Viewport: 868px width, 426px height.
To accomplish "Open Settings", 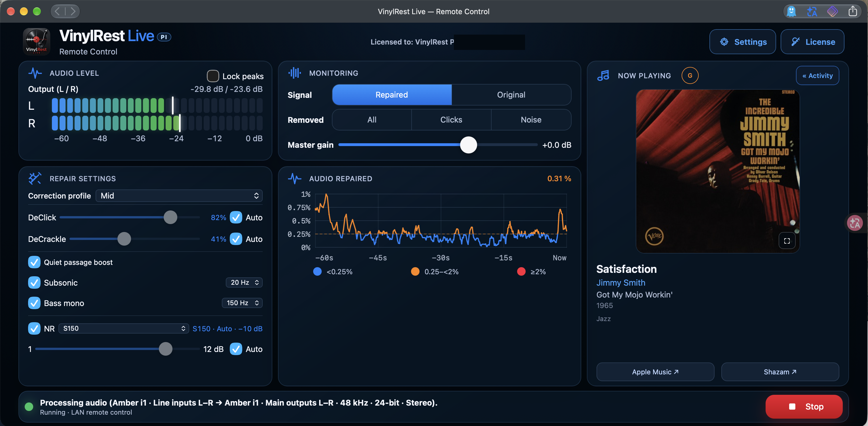I will pos(743,42).
